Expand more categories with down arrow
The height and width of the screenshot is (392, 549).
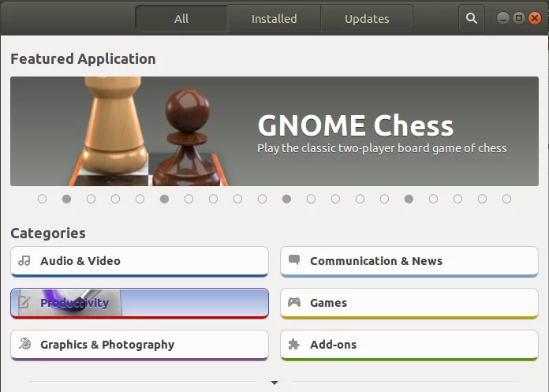(274, 383)
